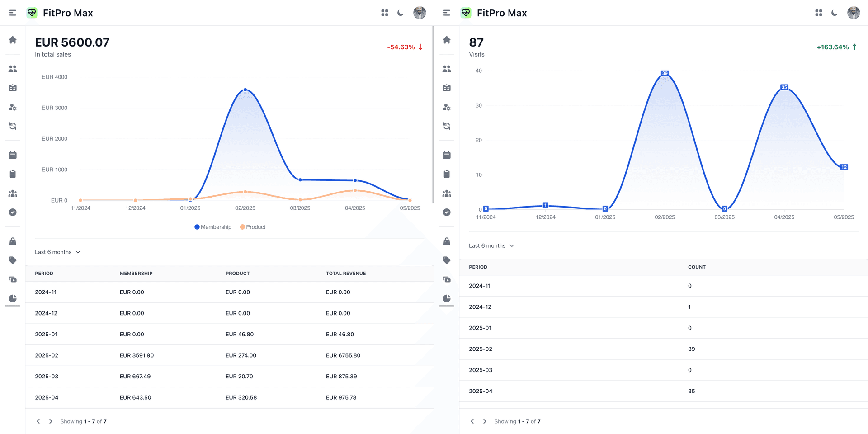Hide the Membership series via its legend dot

(196, 226)
